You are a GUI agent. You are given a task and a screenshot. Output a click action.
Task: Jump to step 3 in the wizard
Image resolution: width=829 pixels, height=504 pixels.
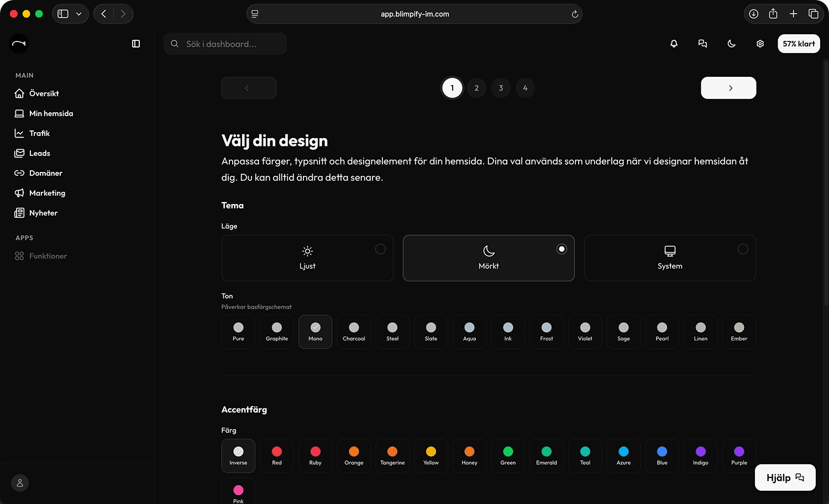(501, 88)
